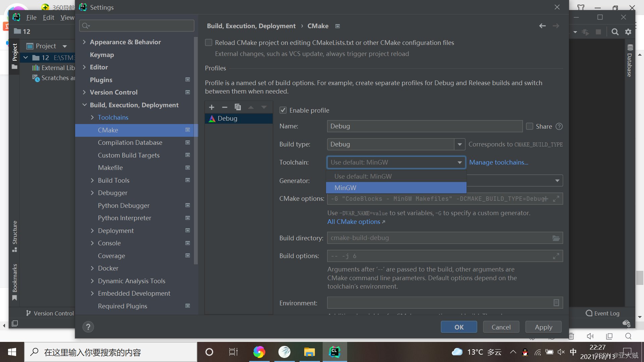Viewport: 644px width, 362px height.
Task: Open Compilation Database settings page
Action: tap(130, 142)
